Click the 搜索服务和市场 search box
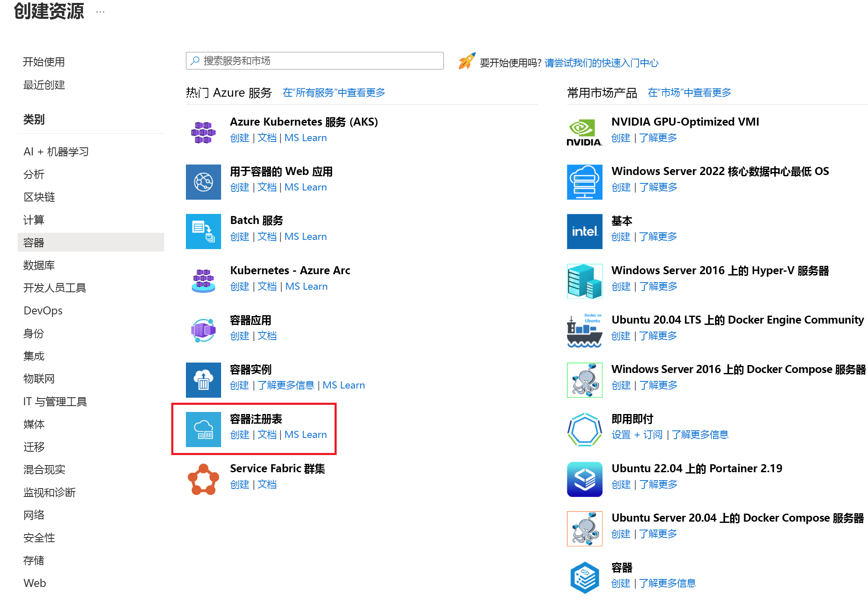The height and width of the screenshot is (602, 868). click(314, 61)
